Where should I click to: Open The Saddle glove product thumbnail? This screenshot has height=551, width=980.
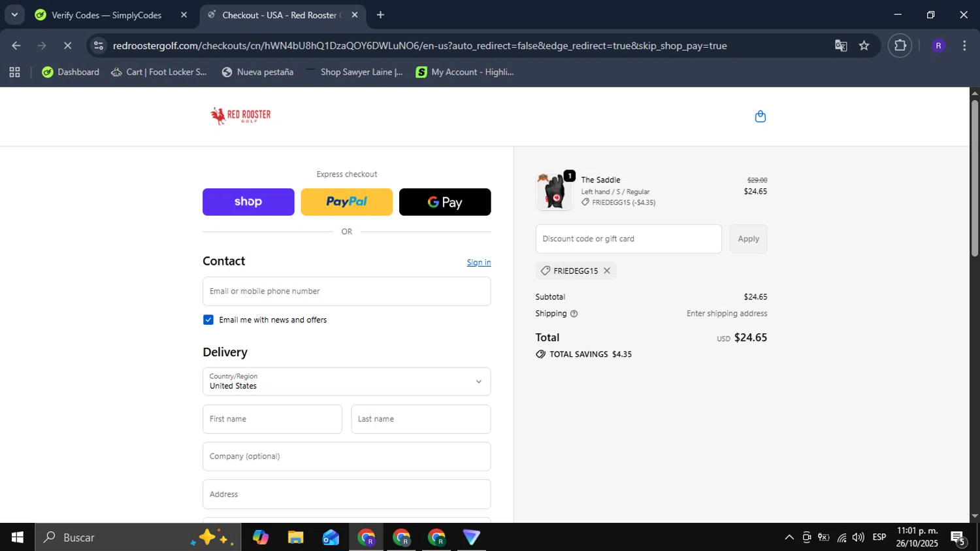point(554,192)
